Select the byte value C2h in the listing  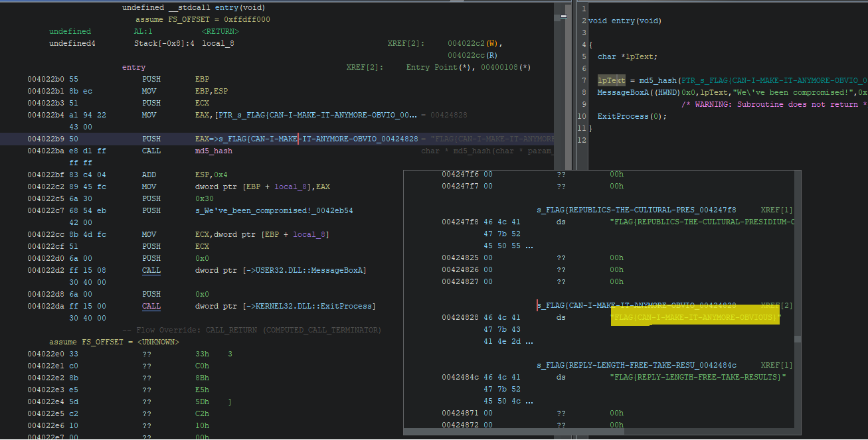click(x=202, y=413)
